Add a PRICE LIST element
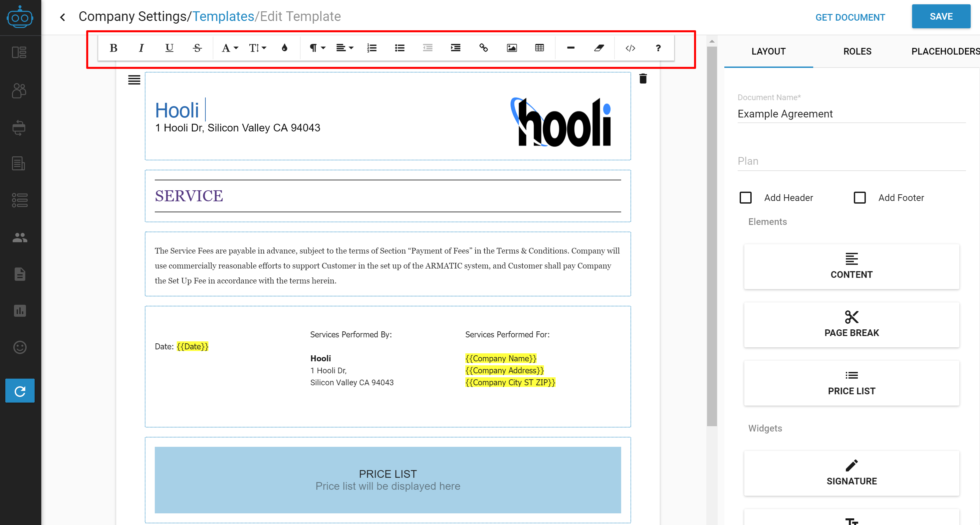This screenshot has height=525, width=980. pyautogui.click(x=852, y=383)
